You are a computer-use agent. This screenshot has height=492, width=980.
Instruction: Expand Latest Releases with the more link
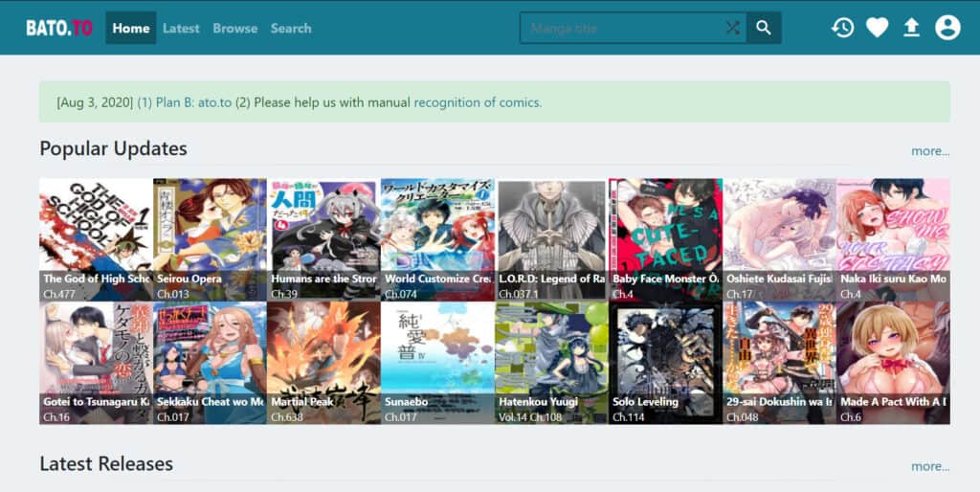(x=929, y=466)
